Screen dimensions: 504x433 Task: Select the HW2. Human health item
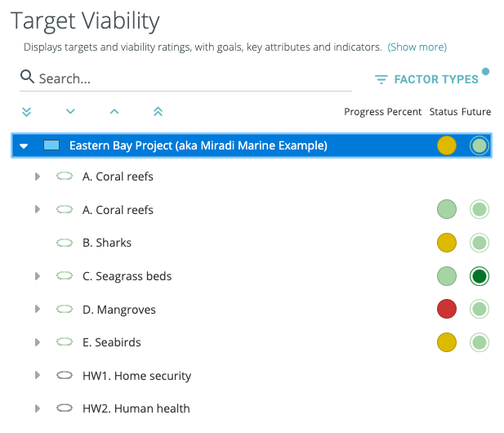tap(136, 408)
